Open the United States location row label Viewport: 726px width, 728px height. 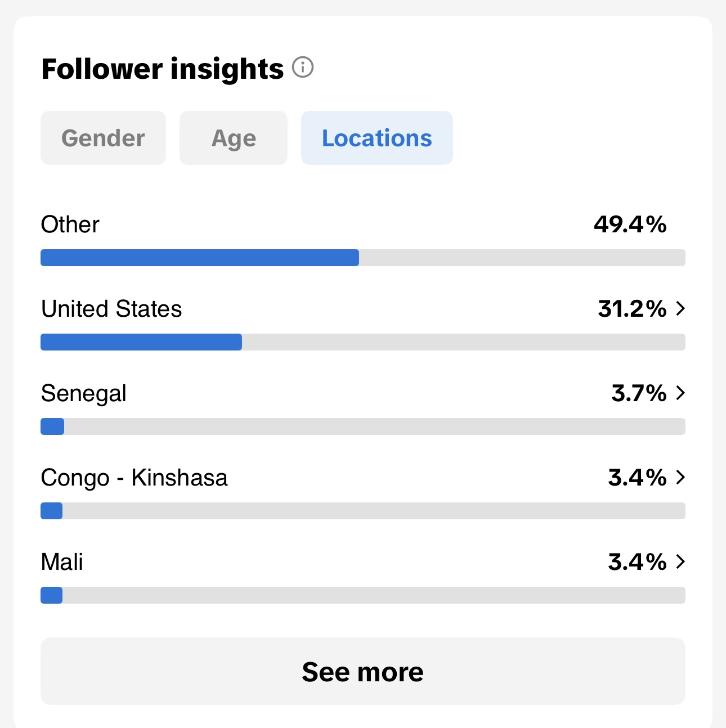(x=111, y=309)
